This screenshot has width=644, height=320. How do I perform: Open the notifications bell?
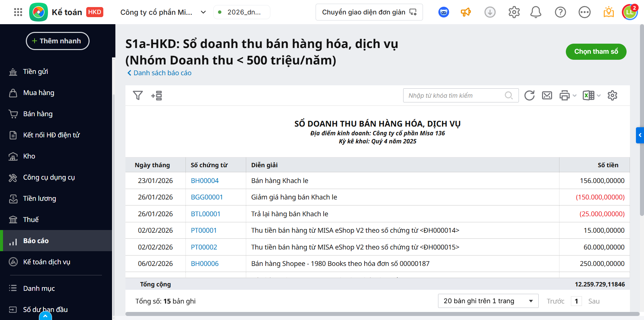(536, 12)
